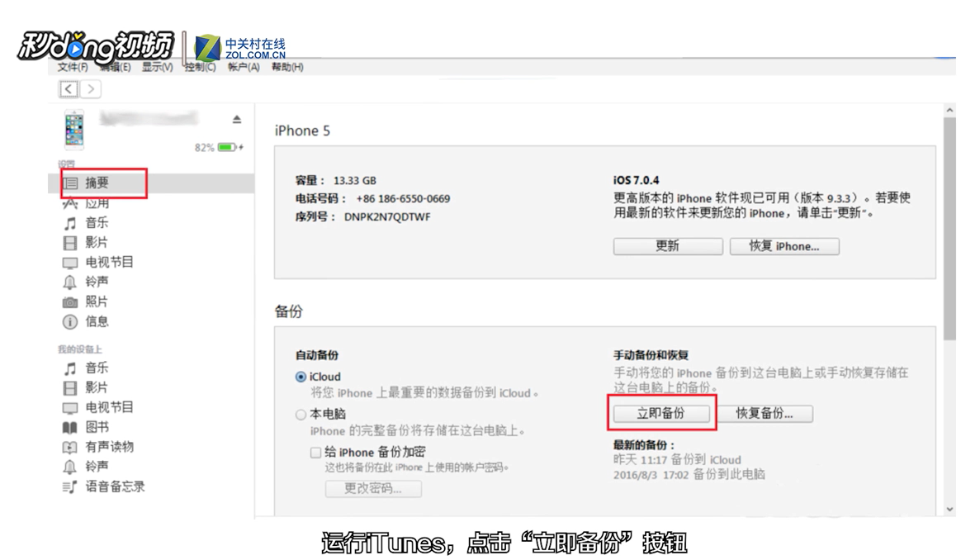
Task: Open 电视节目 icon under 我的设备上
Action: (x=70, y=408)
